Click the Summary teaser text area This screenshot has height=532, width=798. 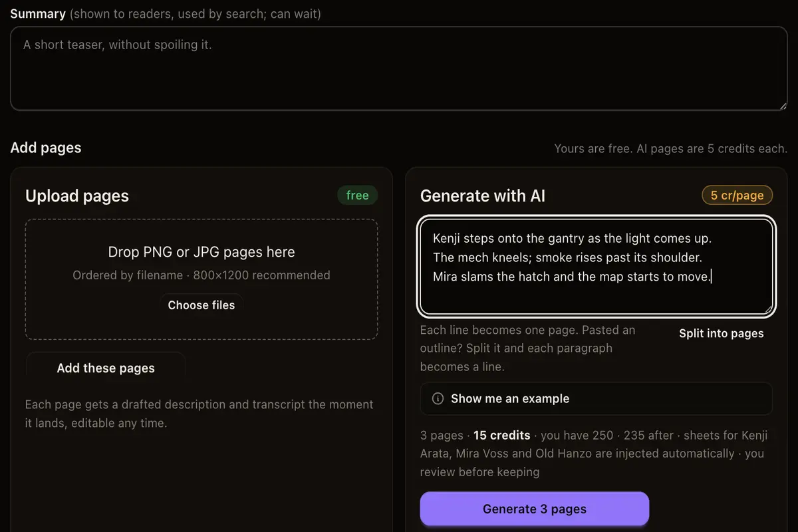coord(399,68)
